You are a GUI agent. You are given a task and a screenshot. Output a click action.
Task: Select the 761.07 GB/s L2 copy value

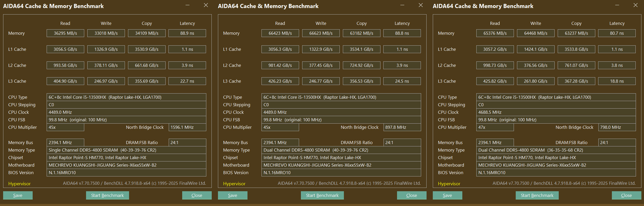point(576,65)
